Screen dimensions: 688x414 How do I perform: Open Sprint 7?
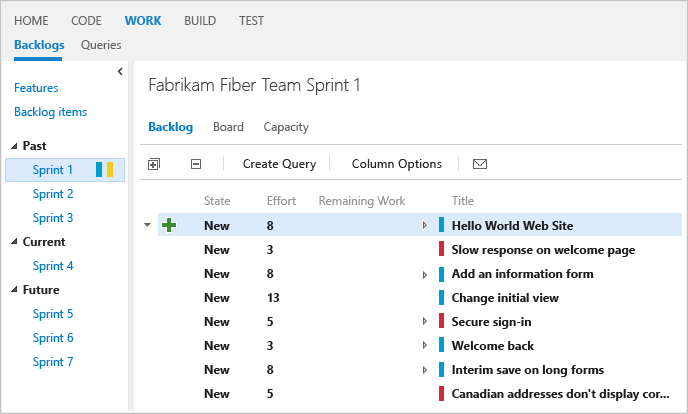pos(53,362)
